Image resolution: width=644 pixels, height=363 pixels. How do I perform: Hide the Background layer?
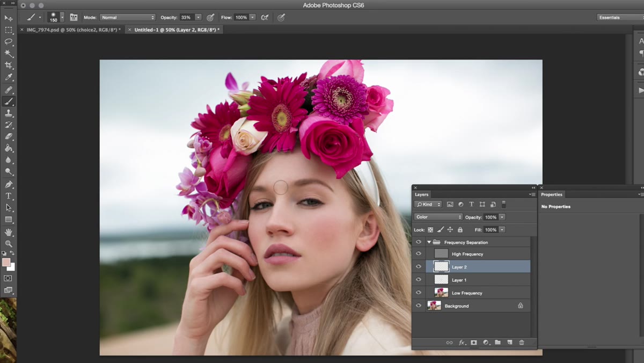click(x=419, y=306)
